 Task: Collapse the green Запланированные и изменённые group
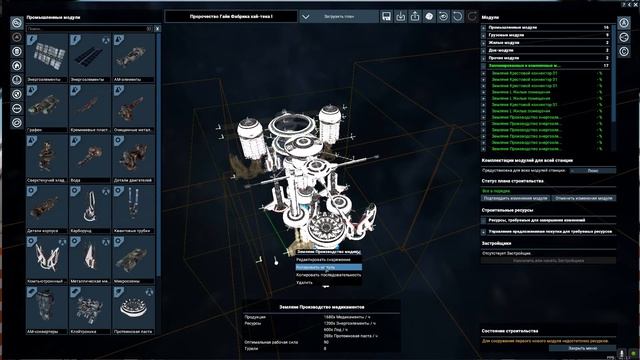pos(483,66)
